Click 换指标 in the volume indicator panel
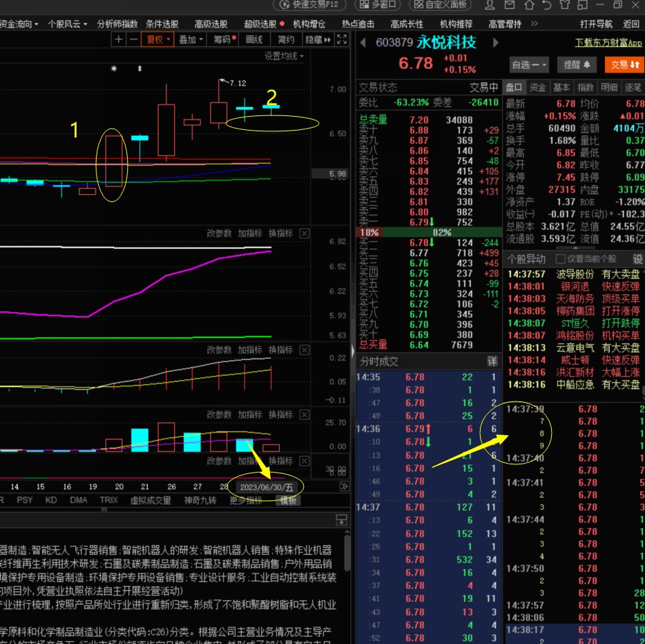 point(280,415)
